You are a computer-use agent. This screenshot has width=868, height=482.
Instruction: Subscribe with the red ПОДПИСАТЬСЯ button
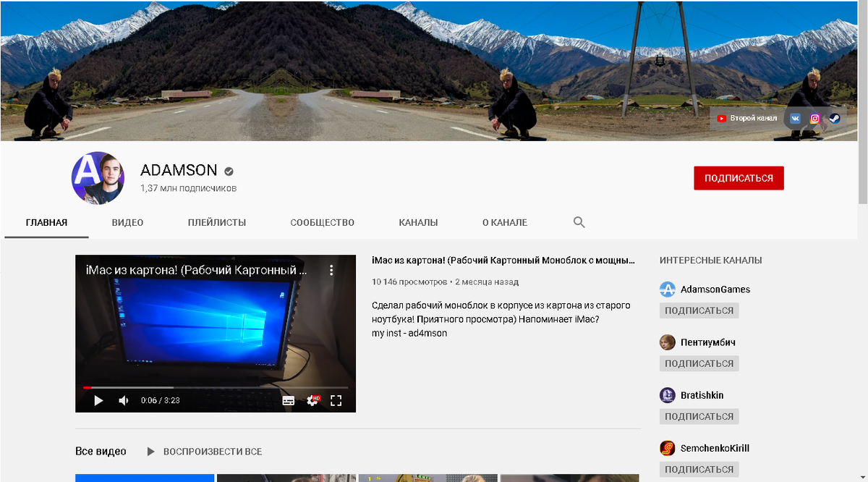click(739, 178)
